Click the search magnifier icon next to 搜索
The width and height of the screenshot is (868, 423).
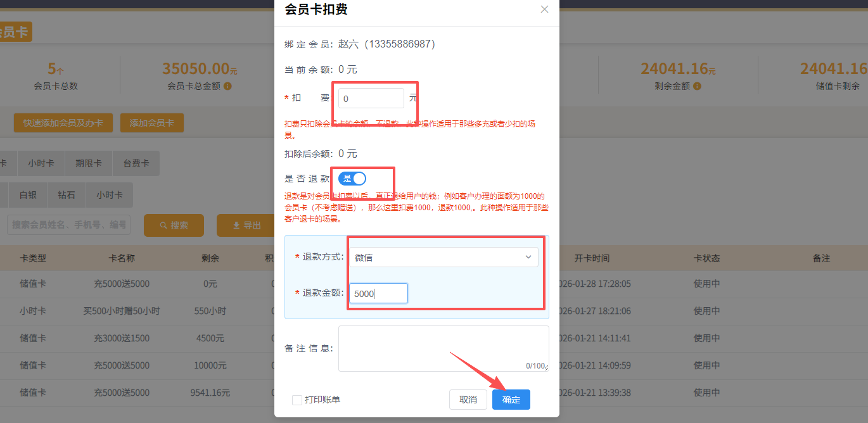point(163,225)
